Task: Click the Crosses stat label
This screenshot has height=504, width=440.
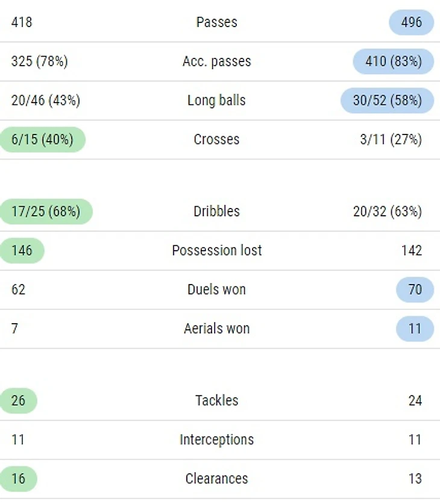Action: pyautogui.click(x=217, y=139)
